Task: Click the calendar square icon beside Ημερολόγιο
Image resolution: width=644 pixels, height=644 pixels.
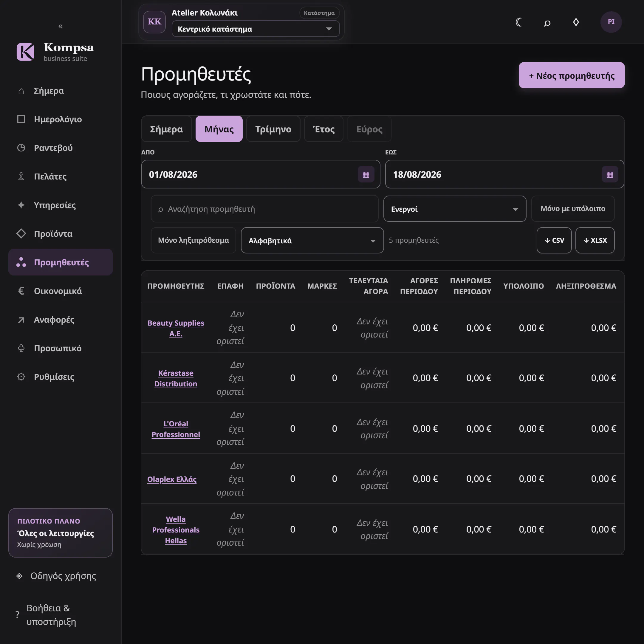Action: (x=21, y=119)
